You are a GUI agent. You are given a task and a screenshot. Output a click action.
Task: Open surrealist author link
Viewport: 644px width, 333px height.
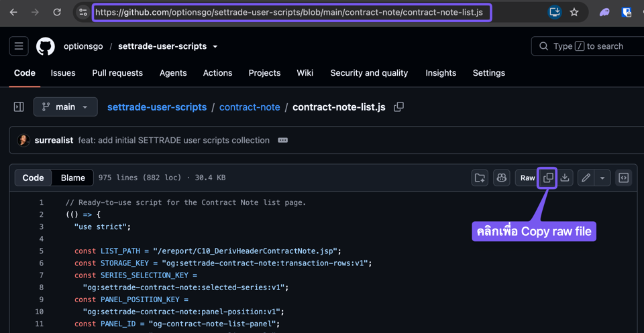tap(54, 140)
